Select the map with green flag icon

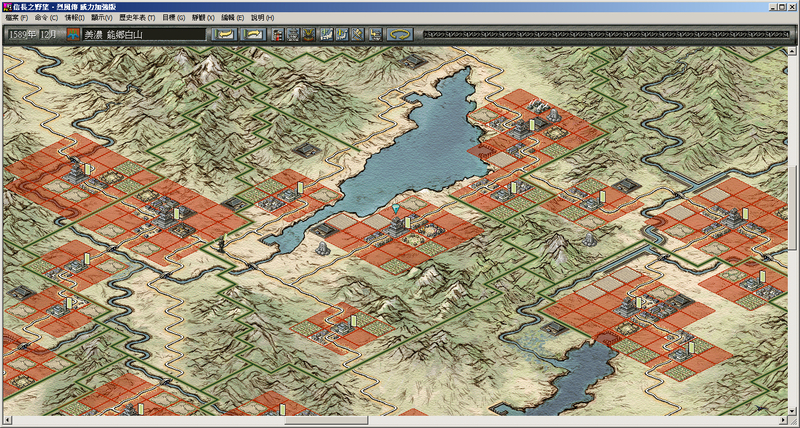click(x=327, y=35)
